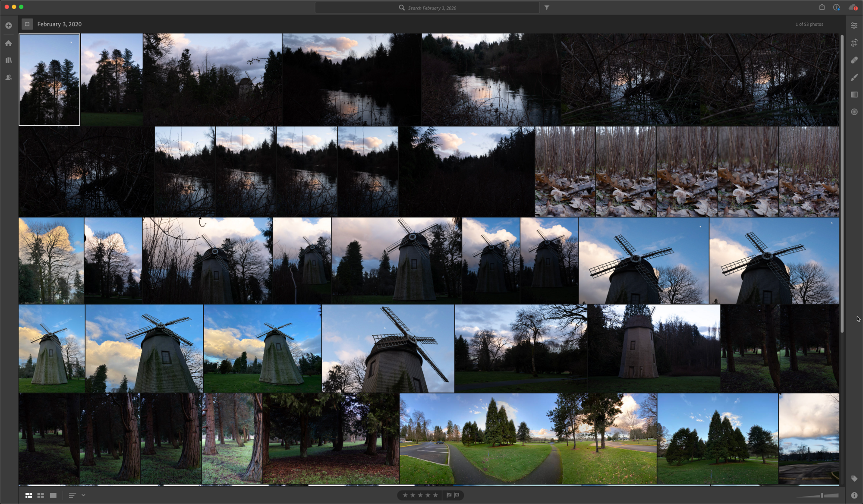Set rating to five stars
Image resolution: width=863 pixels, height=504 pixels.
coord(435,495)
